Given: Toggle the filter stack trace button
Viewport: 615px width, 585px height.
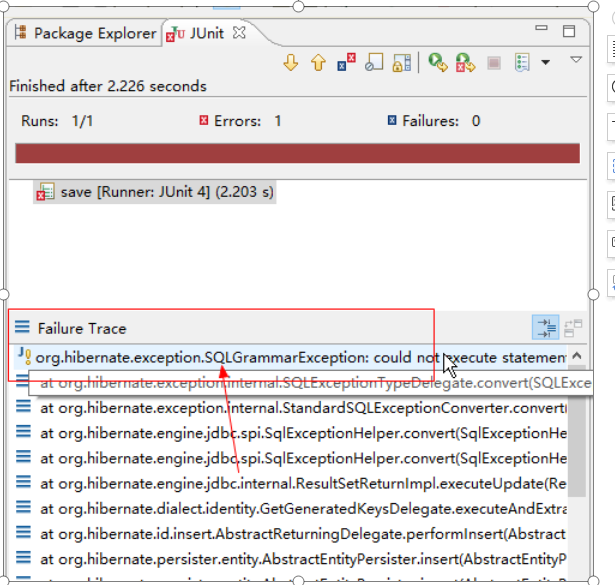Looking at the screenshot, I should tap(546, 328).
